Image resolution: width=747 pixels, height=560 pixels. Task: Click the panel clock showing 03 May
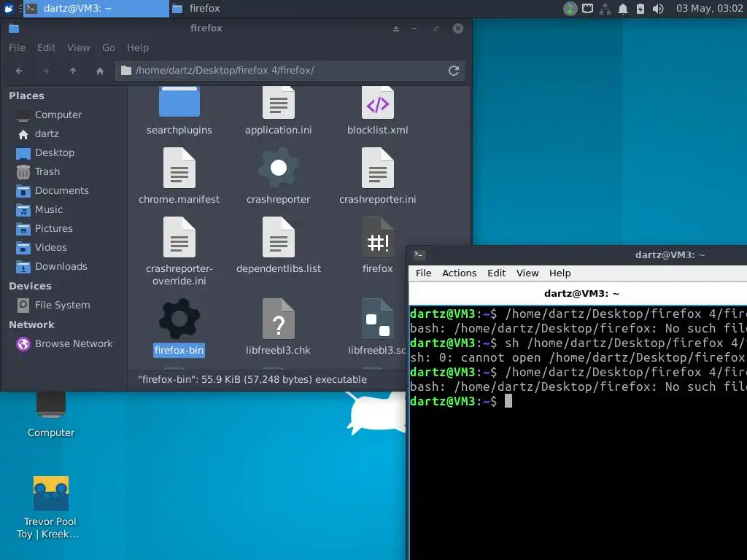tap(709, 9)
